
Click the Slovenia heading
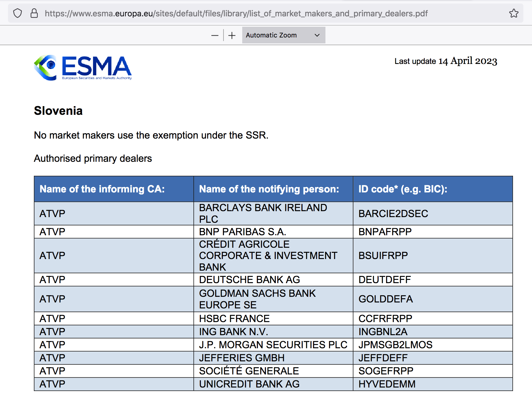(x=58, y=111)
